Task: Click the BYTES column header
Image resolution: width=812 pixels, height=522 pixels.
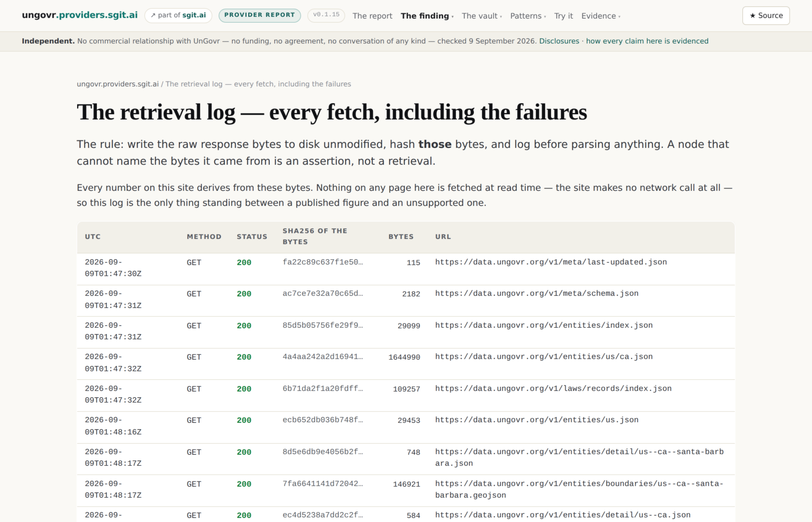Action: 401,237
